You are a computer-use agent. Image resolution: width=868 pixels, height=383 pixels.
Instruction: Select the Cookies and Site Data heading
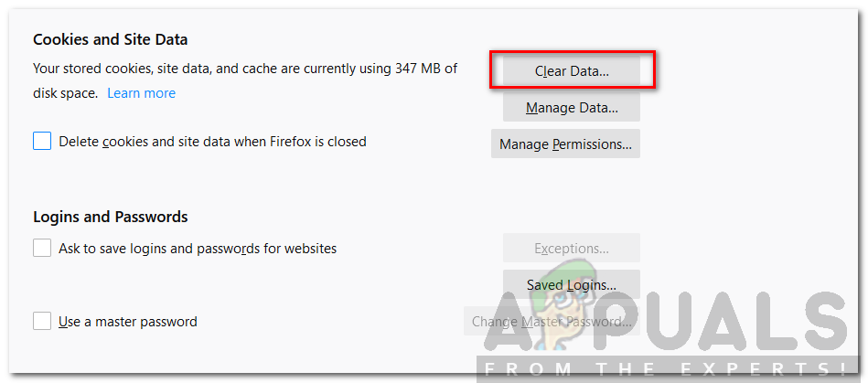tap(110, 40)
